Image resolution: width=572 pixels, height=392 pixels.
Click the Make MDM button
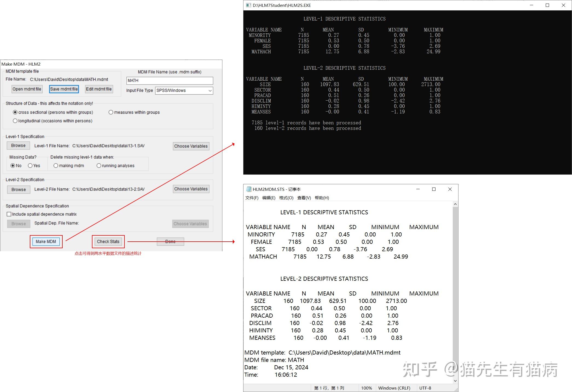pos(46,241)
